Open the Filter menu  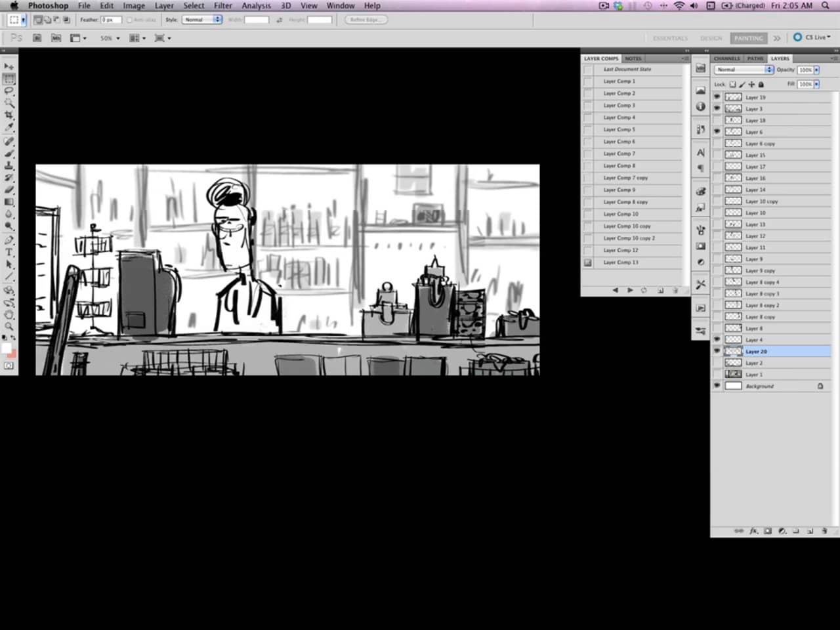click(x=222, y=5)
